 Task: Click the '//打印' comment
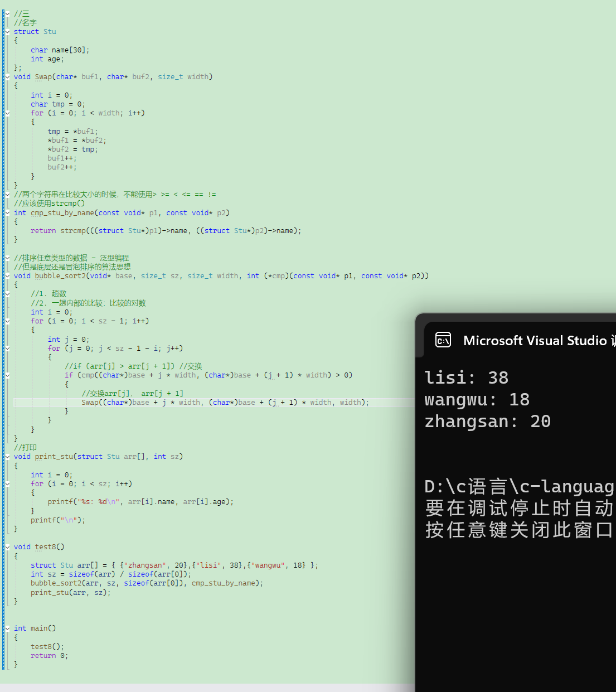25,448
